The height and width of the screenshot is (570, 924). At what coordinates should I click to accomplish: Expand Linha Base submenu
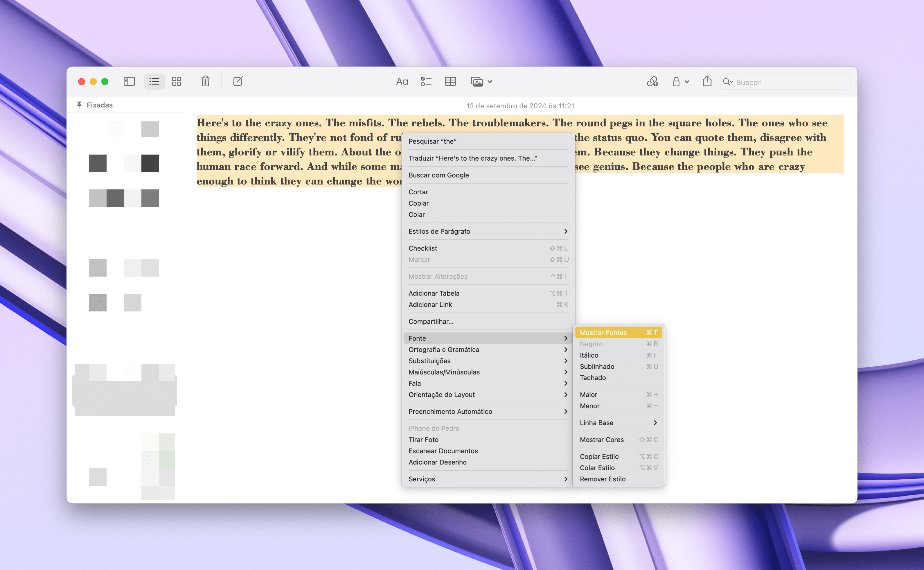(x=619, y=423)
